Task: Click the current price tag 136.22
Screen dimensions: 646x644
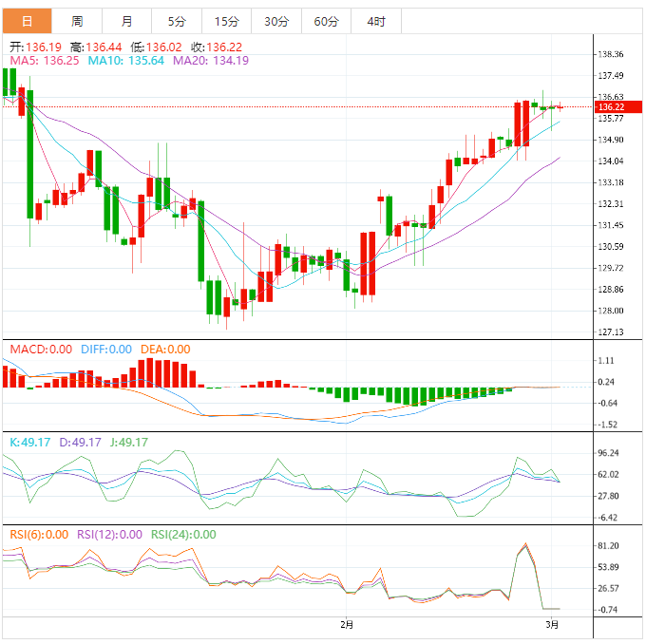Action: pyautogui.click(x=611, y=107)
